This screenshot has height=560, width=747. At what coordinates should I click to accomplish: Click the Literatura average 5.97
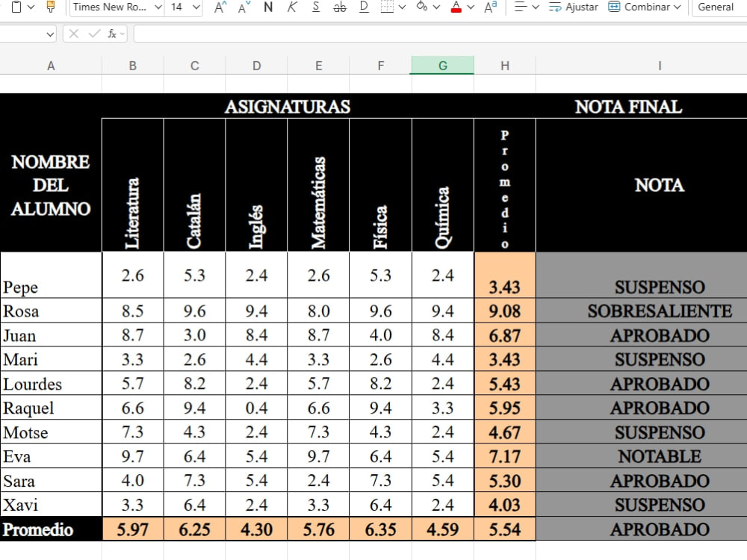coord(133,529)
